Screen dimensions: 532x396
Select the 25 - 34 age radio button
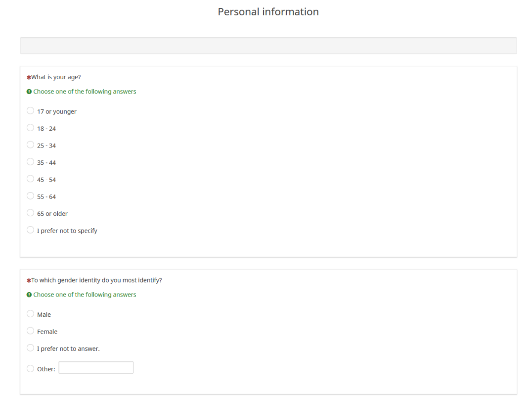click(x=31, y=145)
